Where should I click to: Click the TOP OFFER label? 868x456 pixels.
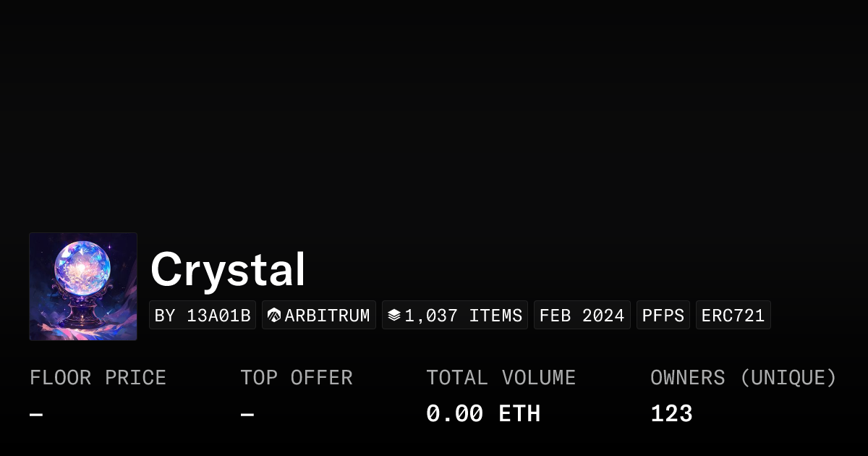[297, 378]
